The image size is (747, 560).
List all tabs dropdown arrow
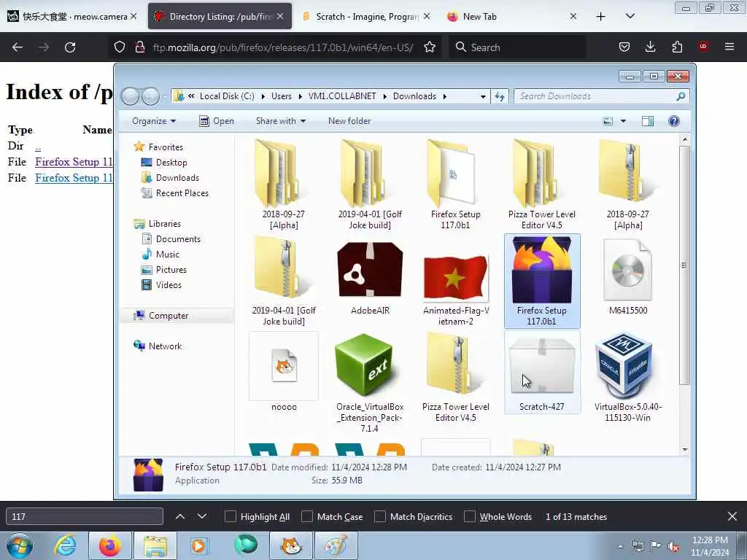[630, 17]
